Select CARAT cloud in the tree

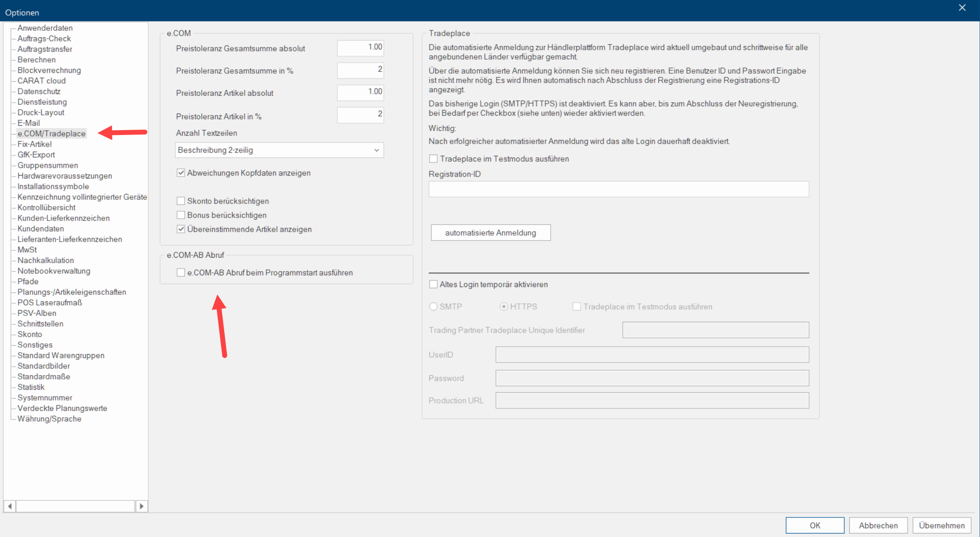coord(42,81)
